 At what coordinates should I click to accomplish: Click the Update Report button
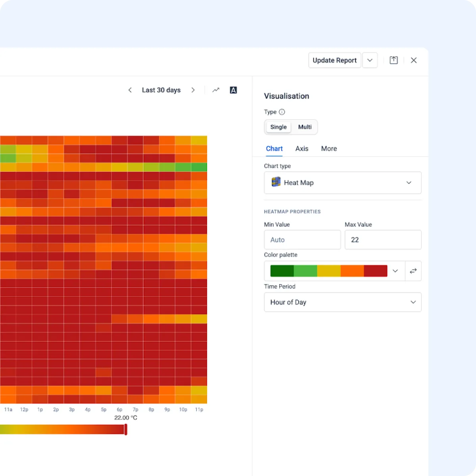334,60
